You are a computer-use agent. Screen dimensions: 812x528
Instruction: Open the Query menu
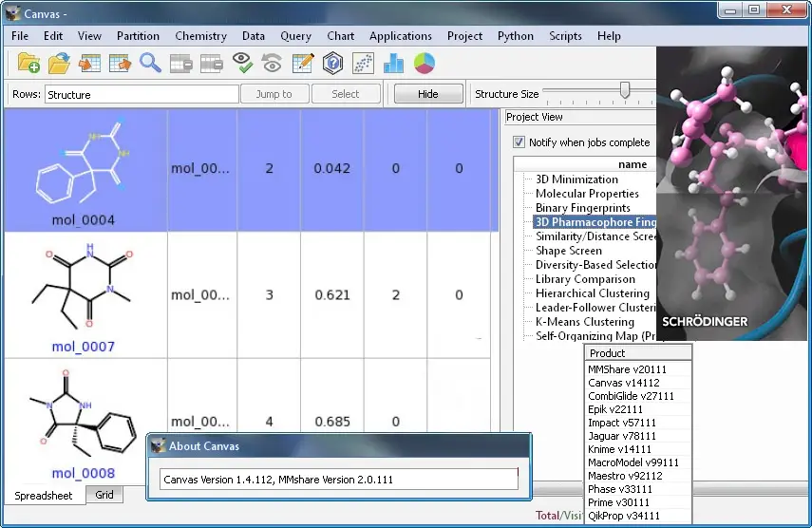click(x=295, y=36)
